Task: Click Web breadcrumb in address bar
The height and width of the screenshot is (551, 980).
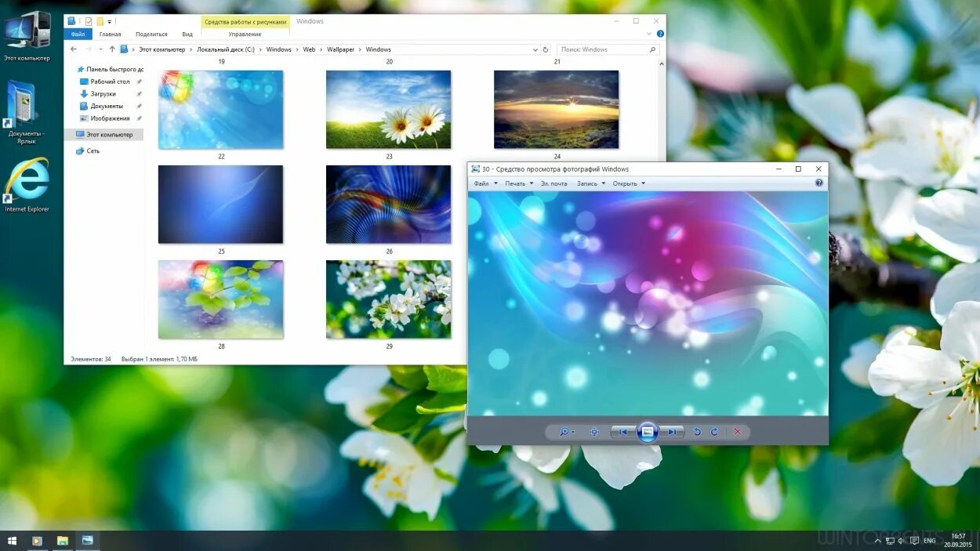Action: (309, 49)
